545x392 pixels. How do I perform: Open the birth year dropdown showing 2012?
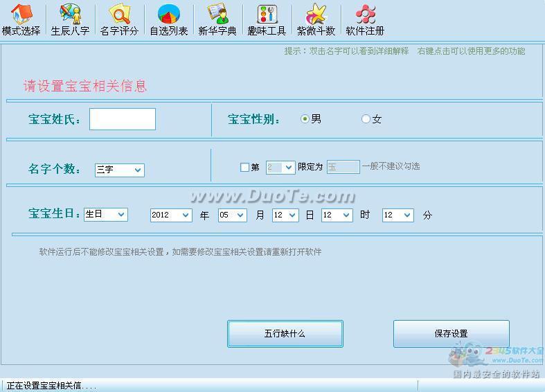pyautogui.click(x=171, y=215)
